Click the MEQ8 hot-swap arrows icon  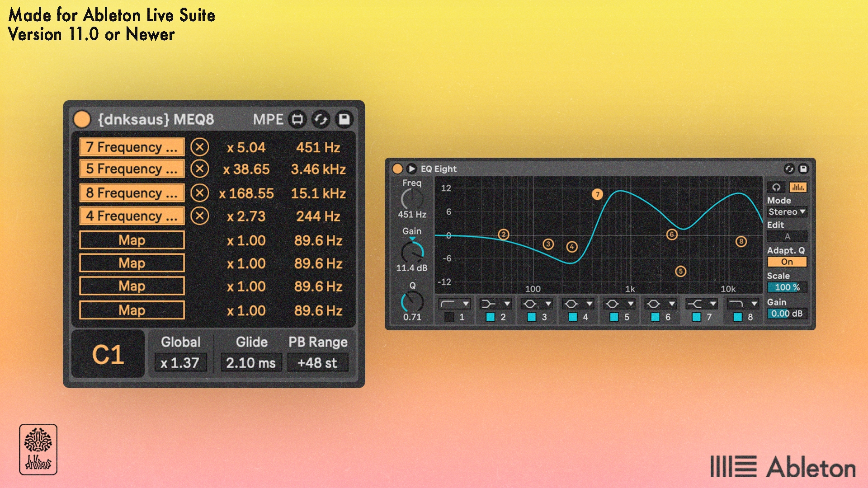pyautogui.click(x=321, y=119)
